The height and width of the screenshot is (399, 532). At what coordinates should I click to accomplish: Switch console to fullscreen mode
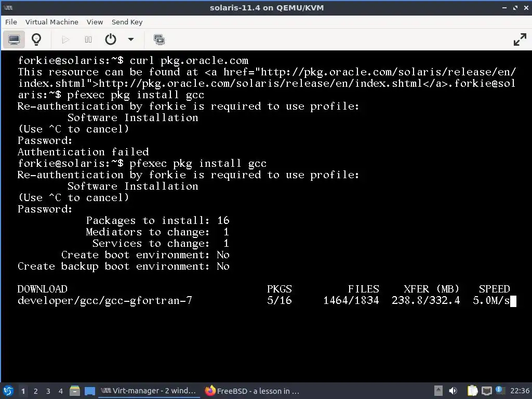pos(520,39)
